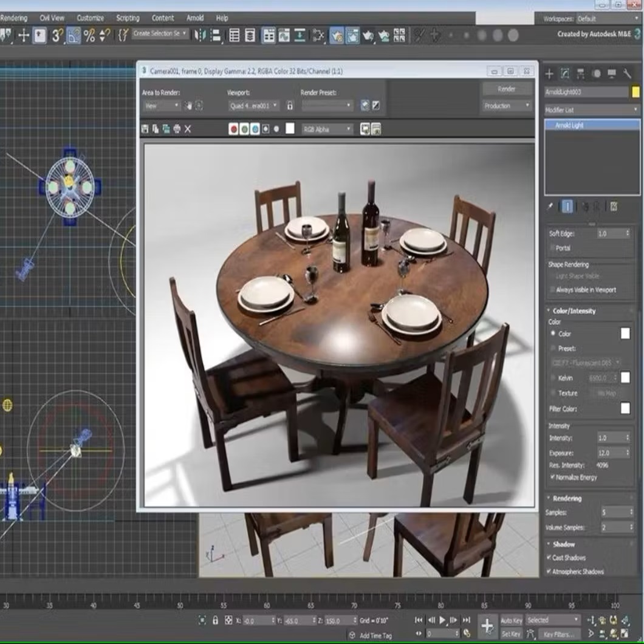Clear the rendered frame with the X icon
Screen dimensions: 644x644
188,129
